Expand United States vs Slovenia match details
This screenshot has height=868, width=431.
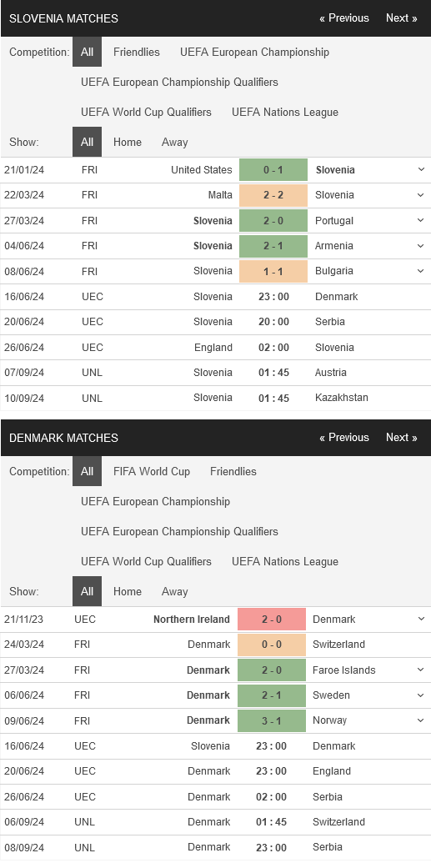coord(421,170)
